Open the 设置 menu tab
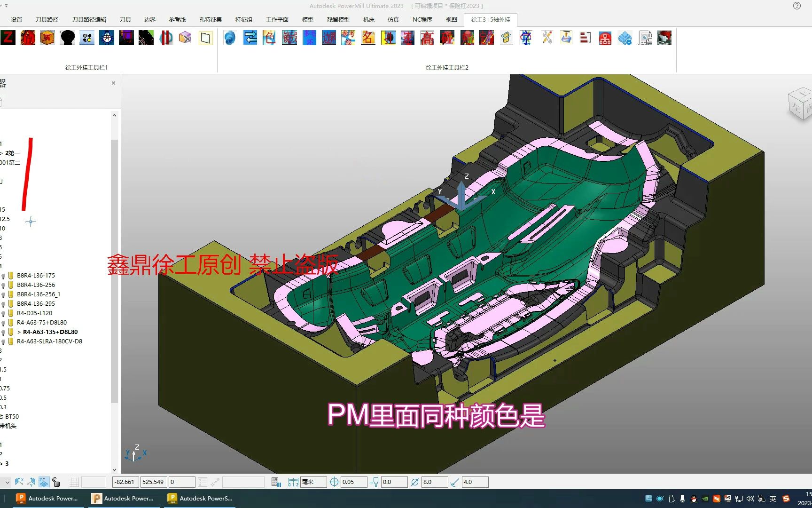Viewport: 812px width, 508px height. (x=16, y=20)
